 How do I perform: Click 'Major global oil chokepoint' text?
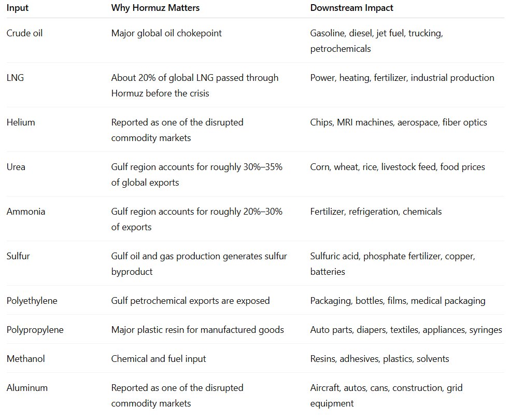tap(166, 33)
